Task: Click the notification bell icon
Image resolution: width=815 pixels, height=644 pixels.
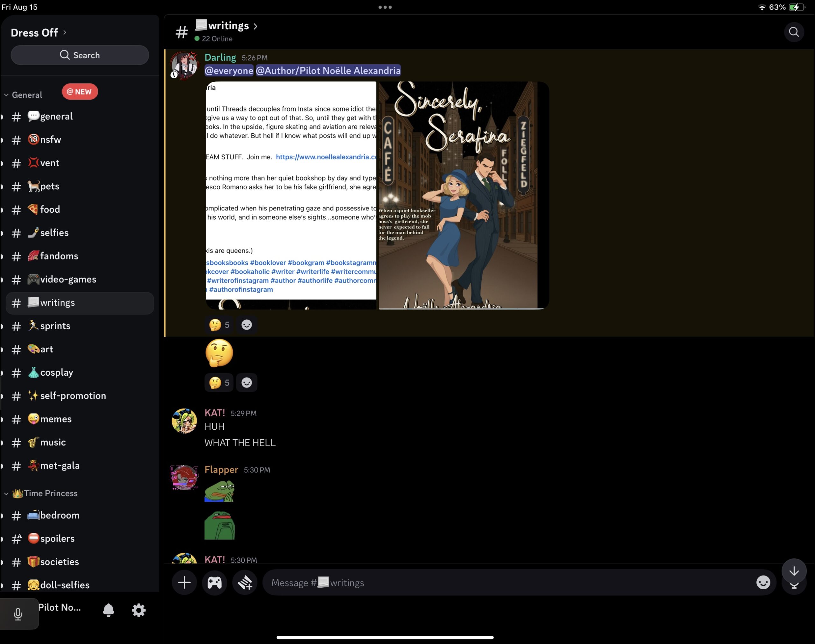Action: (x=108, y=610)
